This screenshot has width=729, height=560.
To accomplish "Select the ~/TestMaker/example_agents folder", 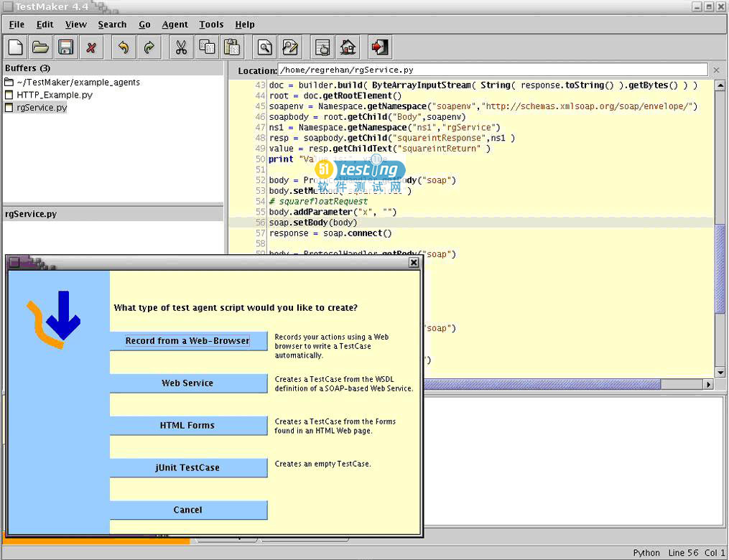I will coord(72,83).
